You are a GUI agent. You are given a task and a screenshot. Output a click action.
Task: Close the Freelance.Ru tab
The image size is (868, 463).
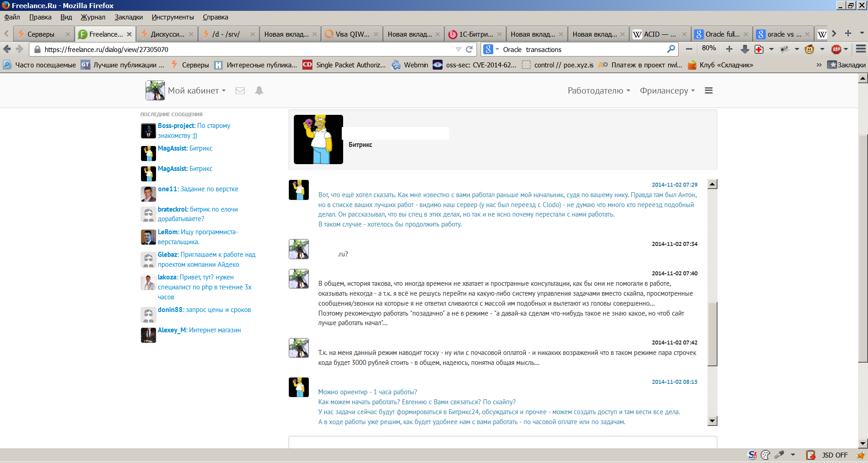(x=129, y=34)
